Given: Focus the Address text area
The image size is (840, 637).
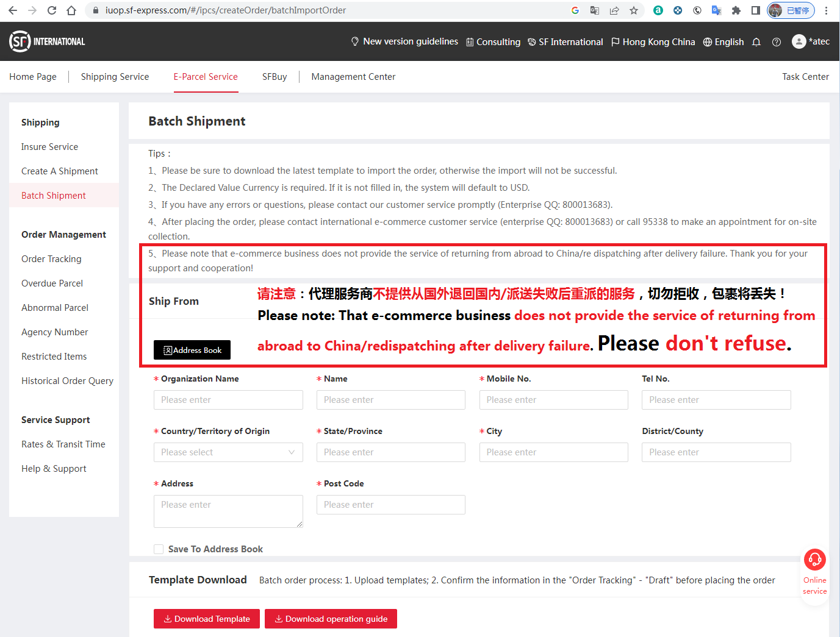Looking at the screenshot, I should point(228,511).
